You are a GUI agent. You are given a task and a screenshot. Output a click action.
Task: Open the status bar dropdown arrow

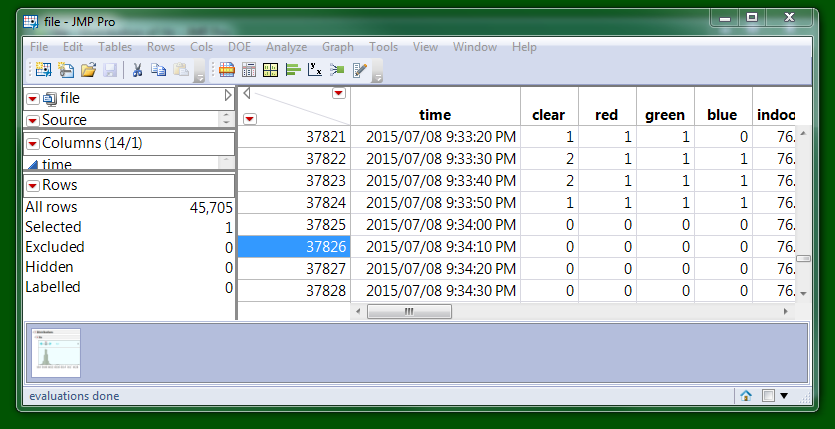(784, 395)
